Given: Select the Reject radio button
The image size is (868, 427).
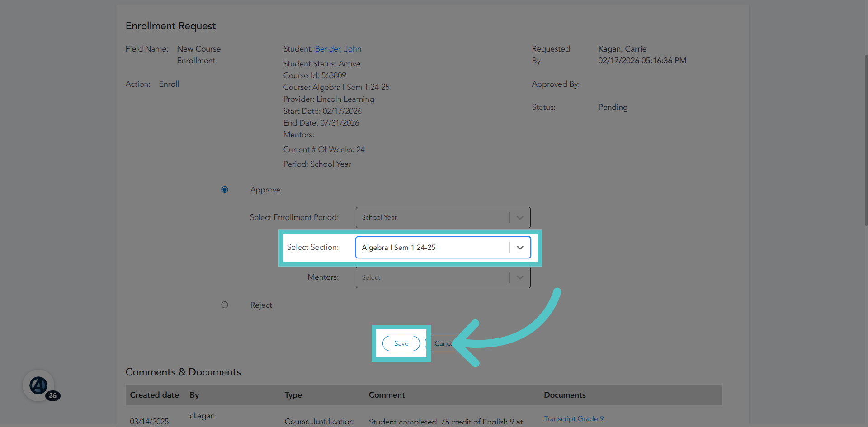Looking at the screenshot, I should pyautogui.click(x=225, y=305).
